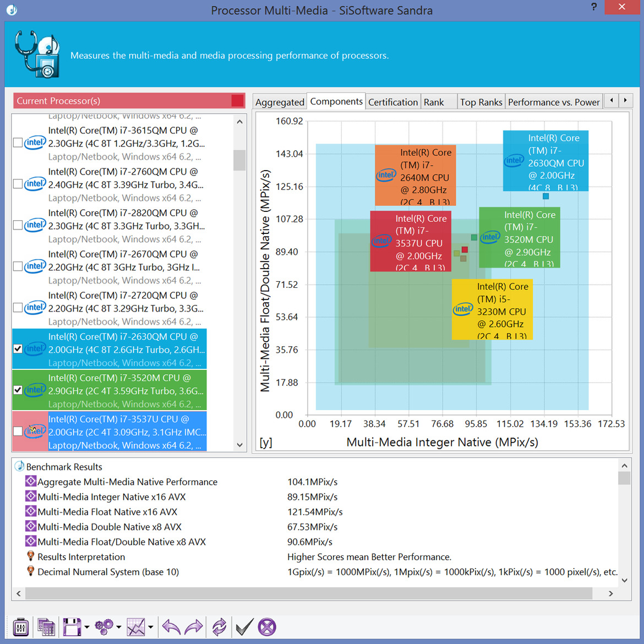Image resolution: width=644 pixels, height=644 pixels.
Task: Click the Results Interpretation pin icon
Action: (x=30, y=556)
